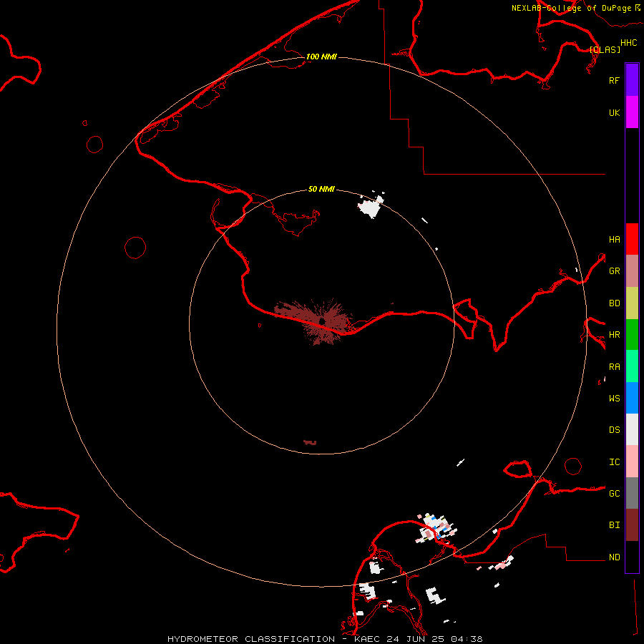
Task: Click the Hydrometeor Classification title caption
Action: click(325, 639)
